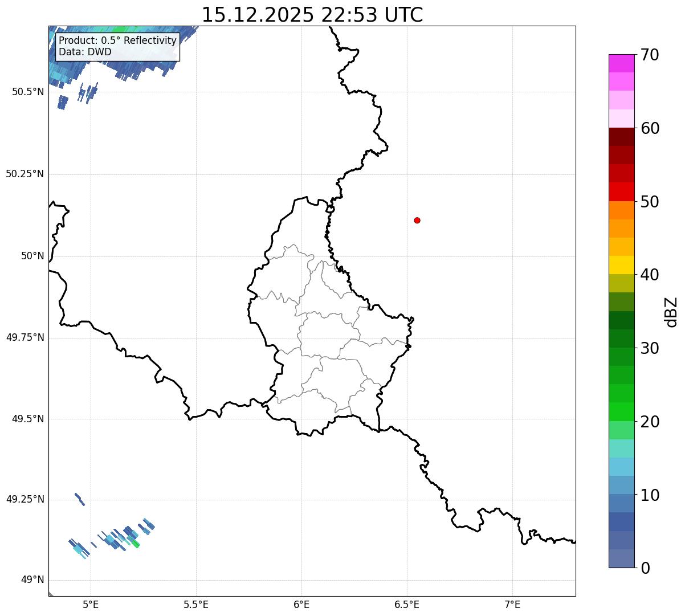Select latitude label 50°N

[32, 256]
